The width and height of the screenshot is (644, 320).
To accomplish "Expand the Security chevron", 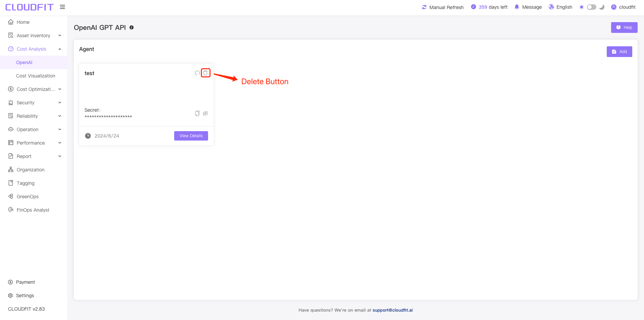I will point(60,103).
